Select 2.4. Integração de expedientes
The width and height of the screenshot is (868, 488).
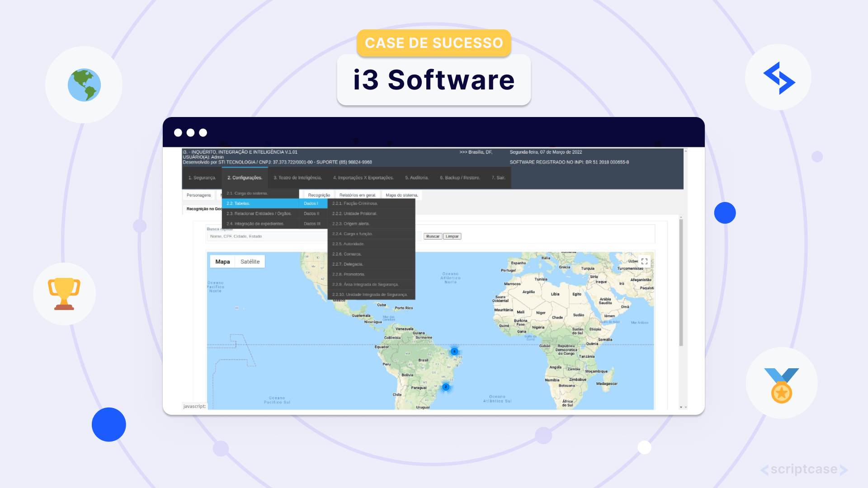[x=260, y=224]
